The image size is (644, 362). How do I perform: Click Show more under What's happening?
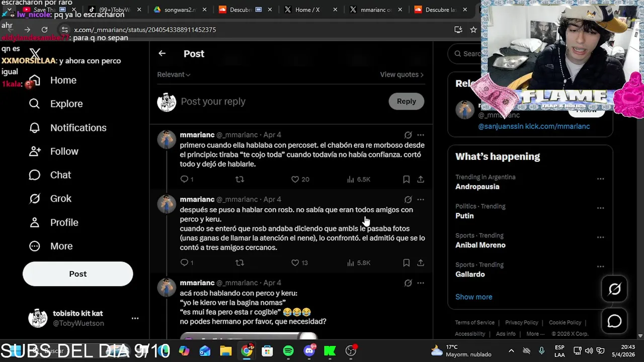(474, 297)
